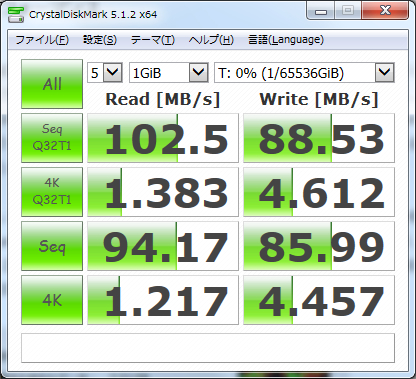Expand the test size dropdown showing 1GiB

(x=199, y=72)
